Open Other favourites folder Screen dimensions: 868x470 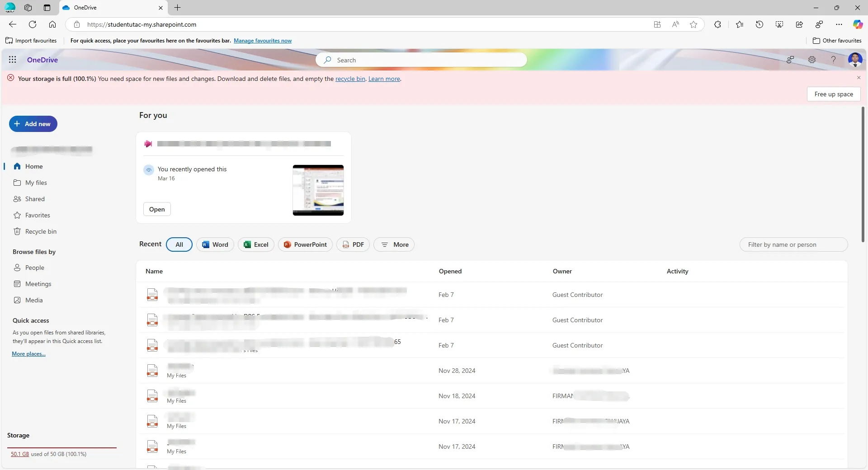pyautogui.click(x=837, y=41)
